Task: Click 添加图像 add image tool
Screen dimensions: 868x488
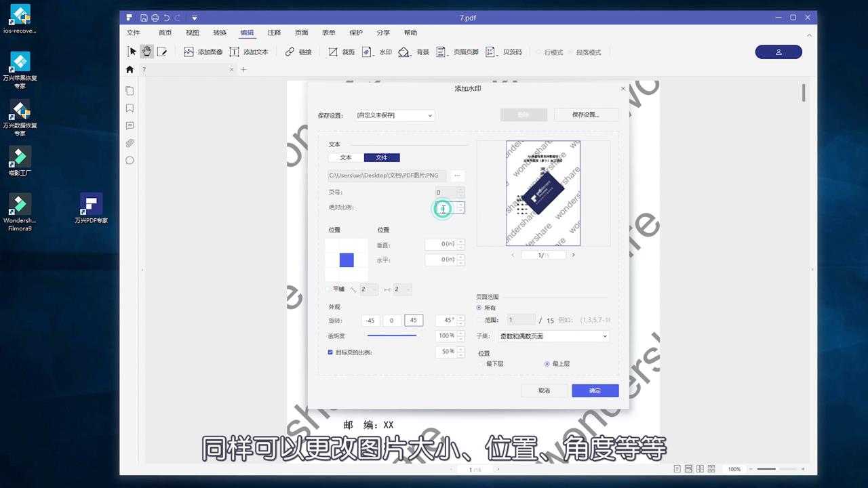Action: click(x=203, y=52)
